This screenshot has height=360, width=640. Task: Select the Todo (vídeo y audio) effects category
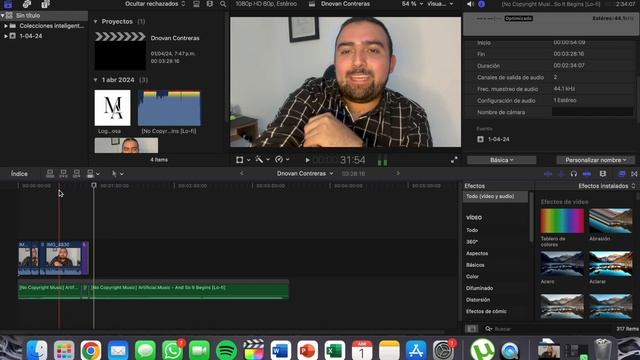click(x=496, y=196)
